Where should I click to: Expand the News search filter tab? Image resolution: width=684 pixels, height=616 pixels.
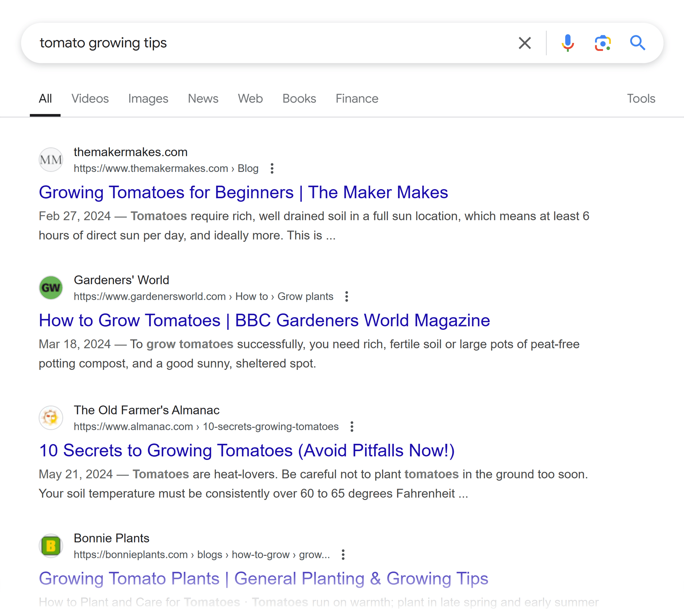203,99
